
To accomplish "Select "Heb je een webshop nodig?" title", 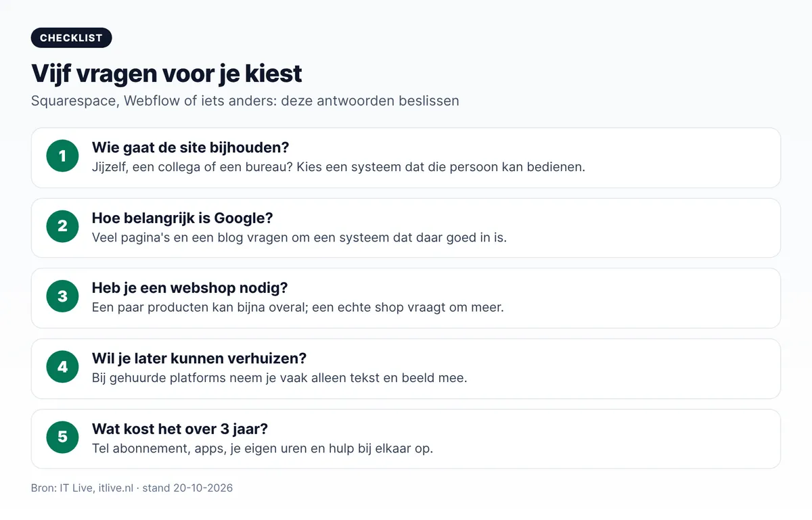I will (190, 288).
